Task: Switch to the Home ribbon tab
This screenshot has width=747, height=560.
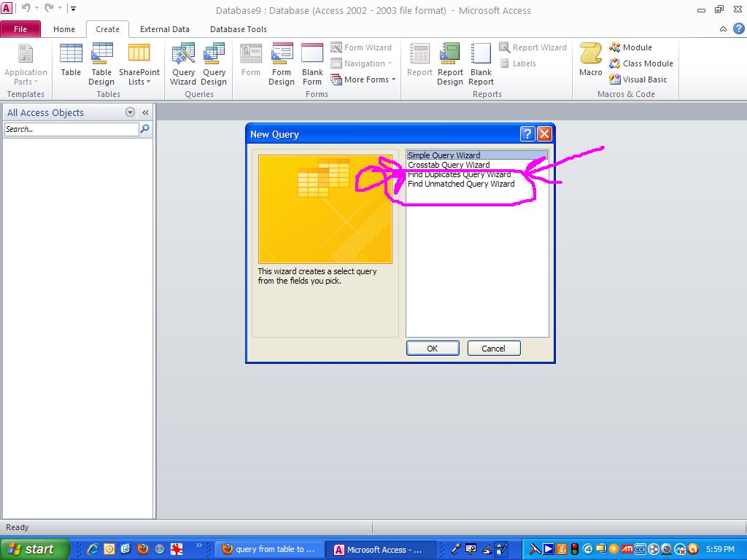Action: coord(64,29)
